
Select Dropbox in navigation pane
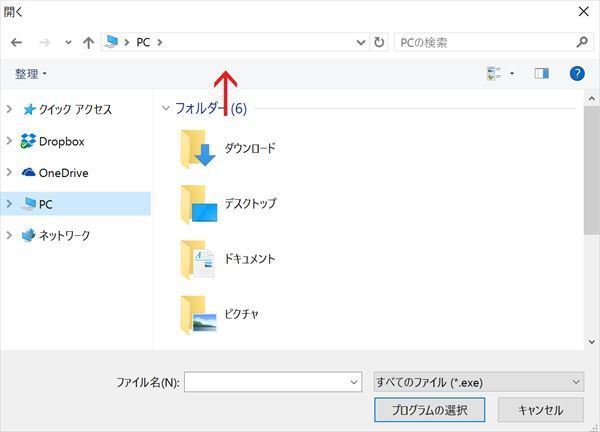[x=62, y=142]
